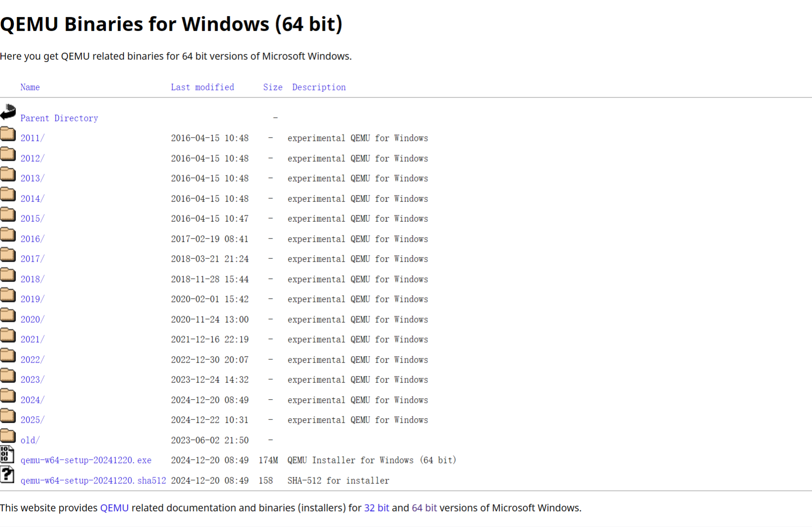Click the folder icon beside 2013/
Viewport: 812px width, 527px height.
click(x=8, y=174)
